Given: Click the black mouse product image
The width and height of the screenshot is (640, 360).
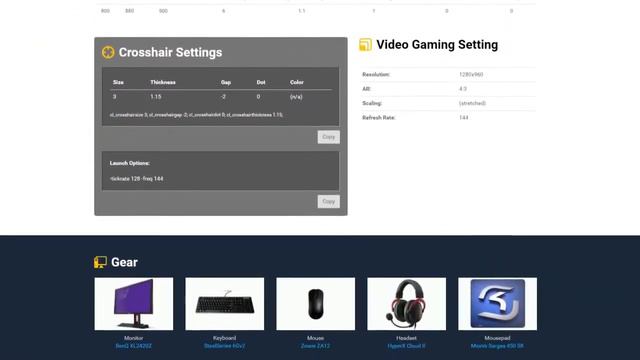Looking at the screenshot, I should pos(316,304).
